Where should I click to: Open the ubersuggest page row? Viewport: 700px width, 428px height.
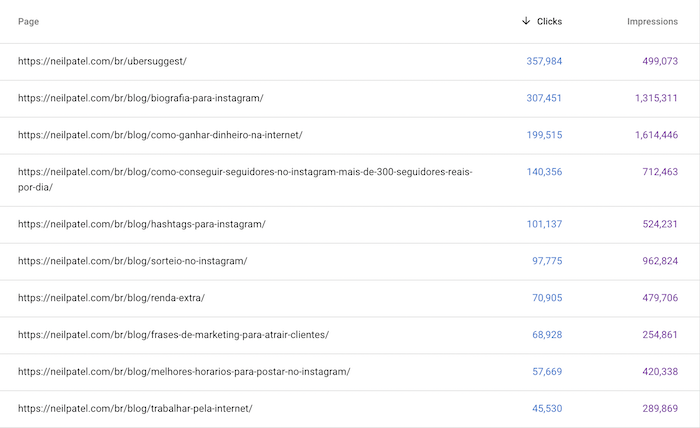pos(350,62)
